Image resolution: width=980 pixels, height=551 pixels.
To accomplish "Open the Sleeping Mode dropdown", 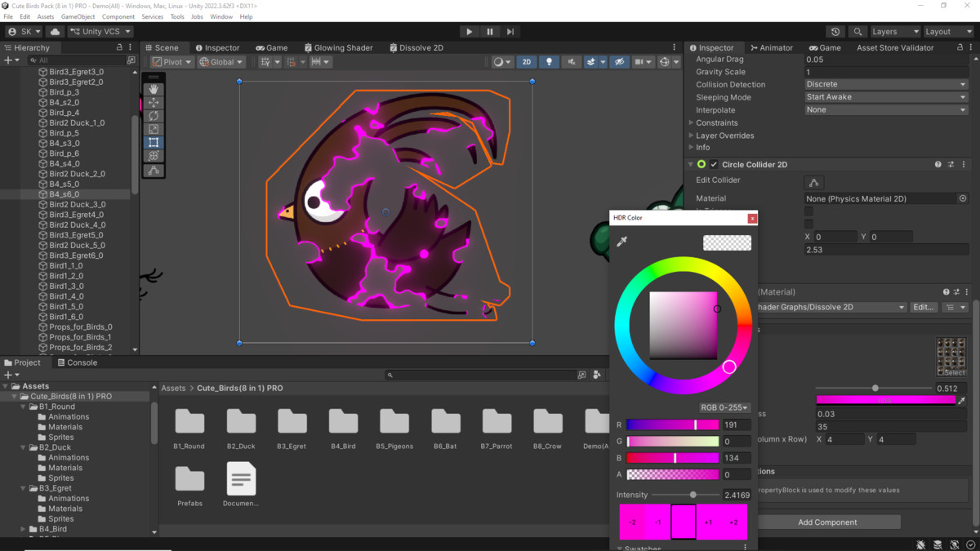I will pos(886,97).
